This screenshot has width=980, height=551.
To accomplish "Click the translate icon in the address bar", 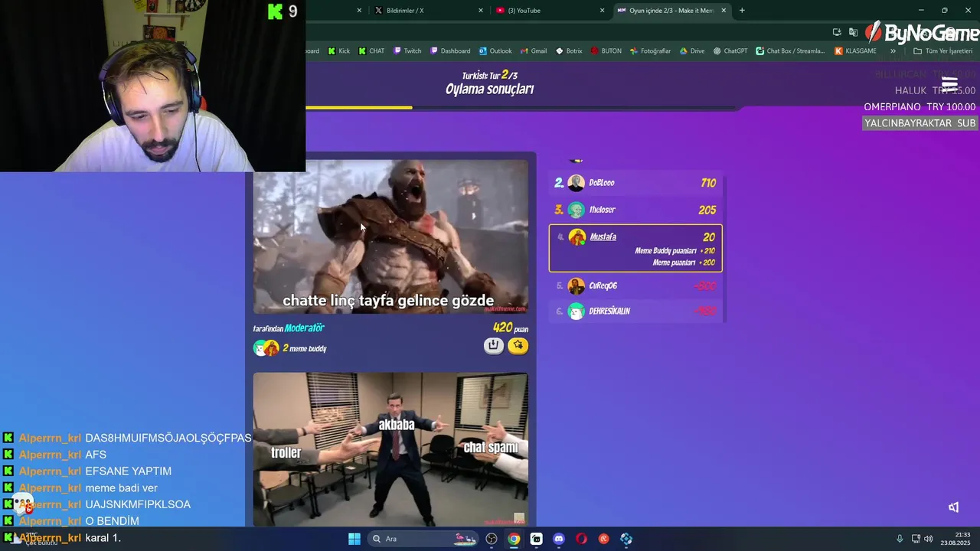I will (x=853, y=32).
